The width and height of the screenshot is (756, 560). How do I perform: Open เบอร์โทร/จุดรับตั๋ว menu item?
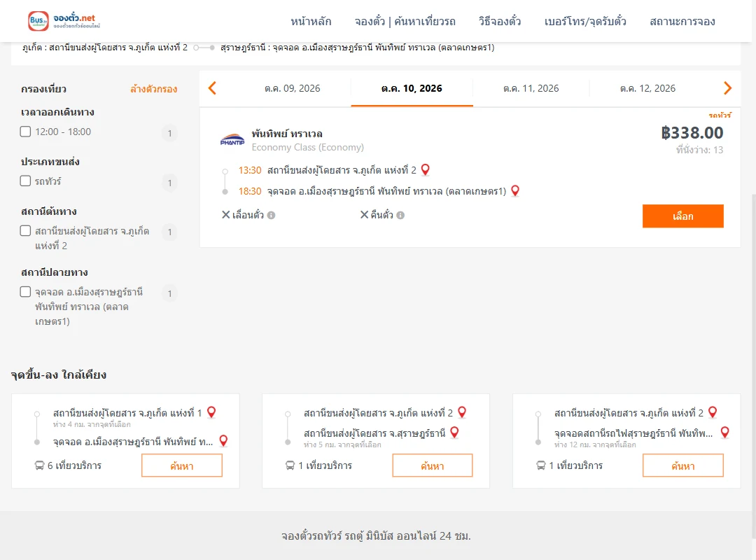pyautogui.click(x=585, y=21)
